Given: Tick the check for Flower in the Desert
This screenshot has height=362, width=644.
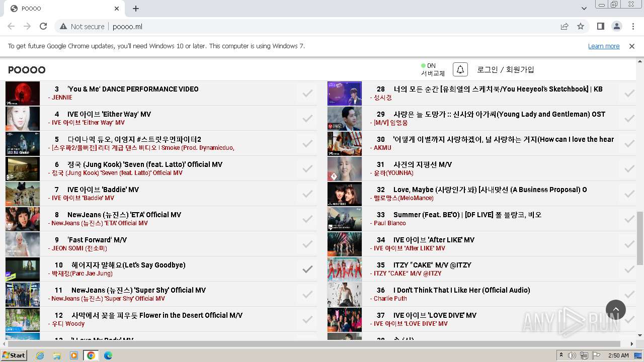Looking at the screenshot, I should pyautogui.click(x=307, y=319).
